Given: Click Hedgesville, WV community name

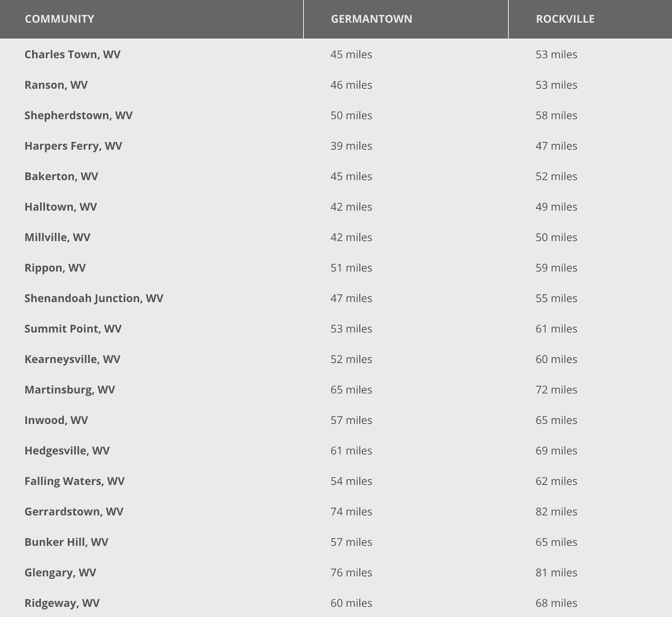Looking at the screenshot, I should [67, 451].
